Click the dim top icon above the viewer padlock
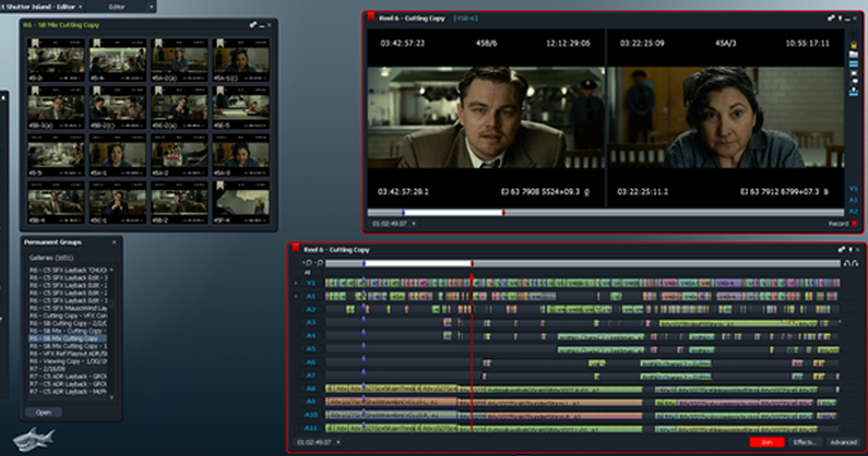 pyautogui.click(x=854, y=35)
